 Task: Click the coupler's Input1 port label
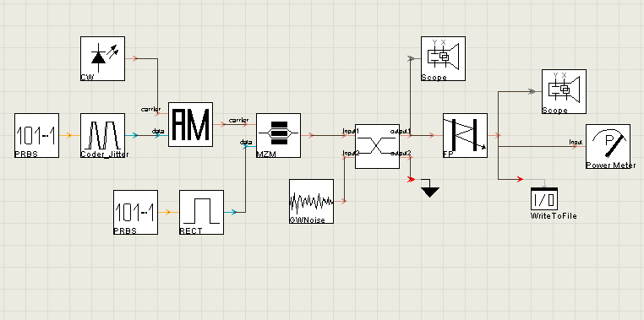point(352,131)
